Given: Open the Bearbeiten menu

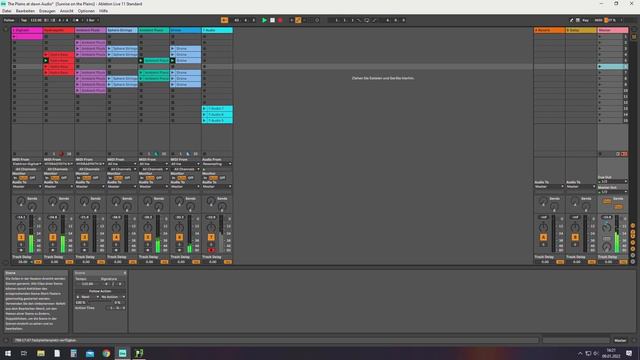Looking at the screenshot, I should point(25,11).
